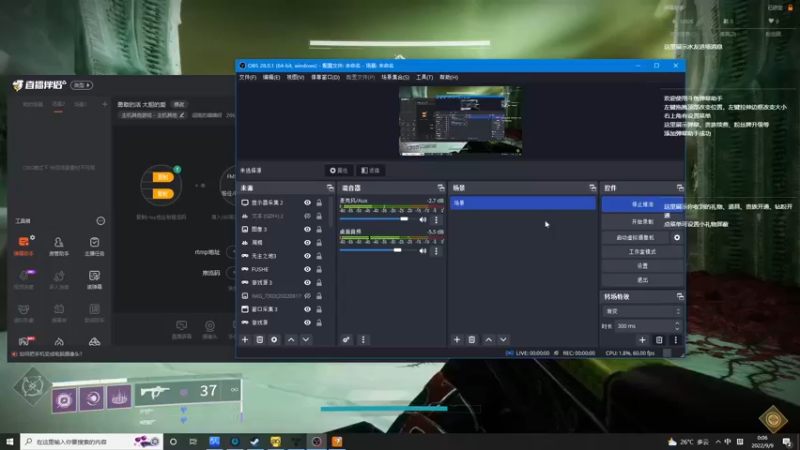Hide the 无主之地3 source
Screen dimensions: 800x450
point(307,256)
